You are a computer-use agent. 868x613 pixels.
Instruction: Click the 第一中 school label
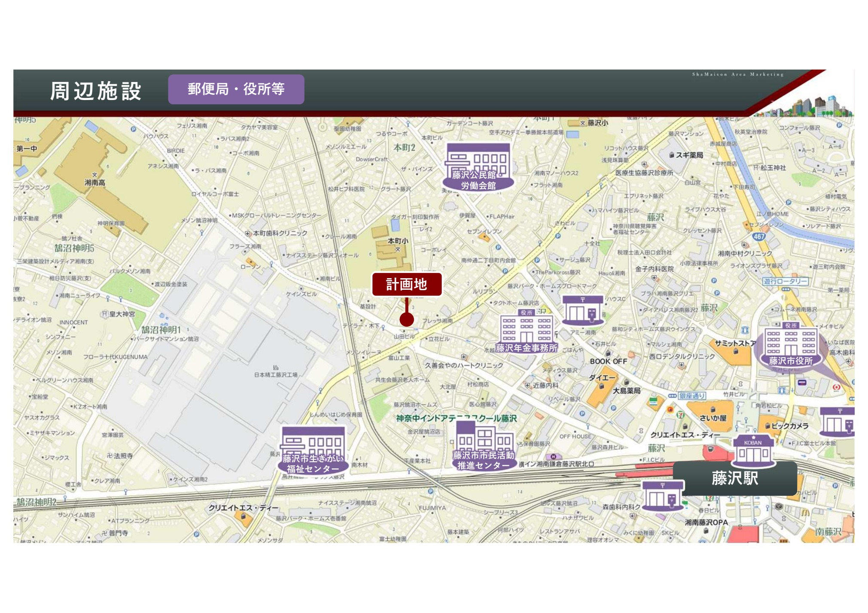[x=27, y=149]
